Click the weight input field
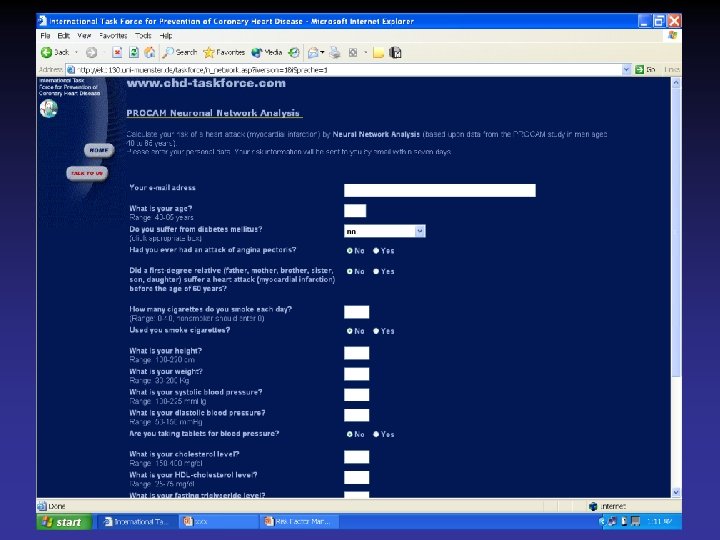 (356, 374)
